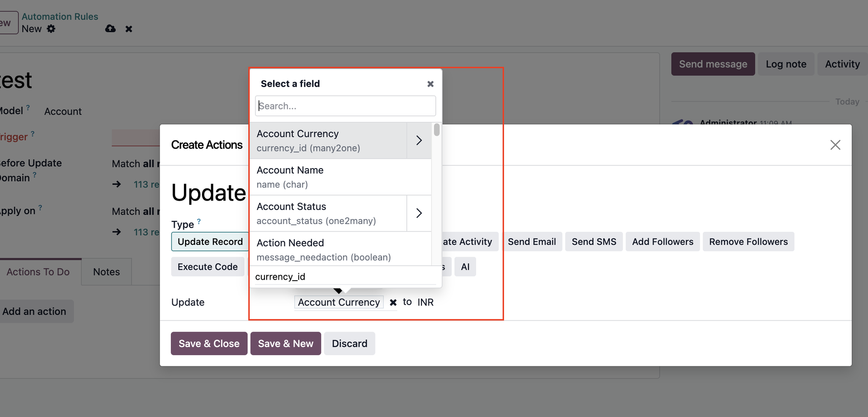Expand Account Status related fields
868x417 pixels.
coord(419,213)
